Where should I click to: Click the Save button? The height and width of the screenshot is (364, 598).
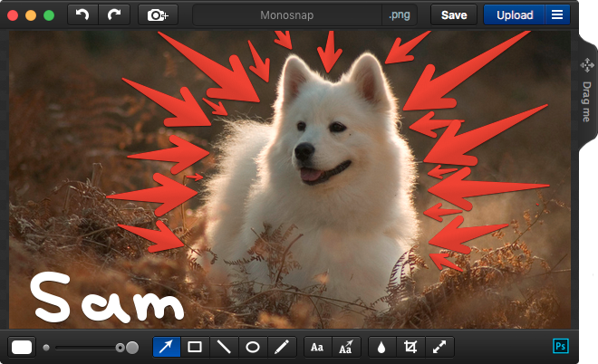(454, 14)
